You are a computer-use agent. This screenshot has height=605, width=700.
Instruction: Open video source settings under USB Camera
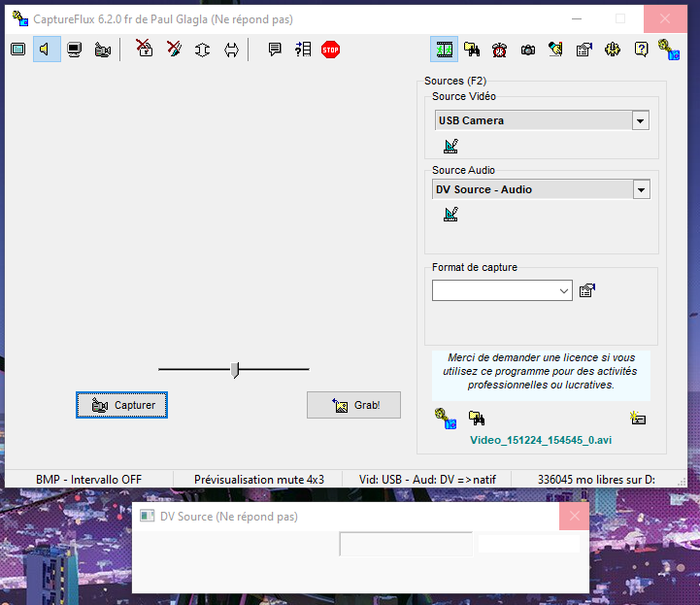(x=450, y=146)
